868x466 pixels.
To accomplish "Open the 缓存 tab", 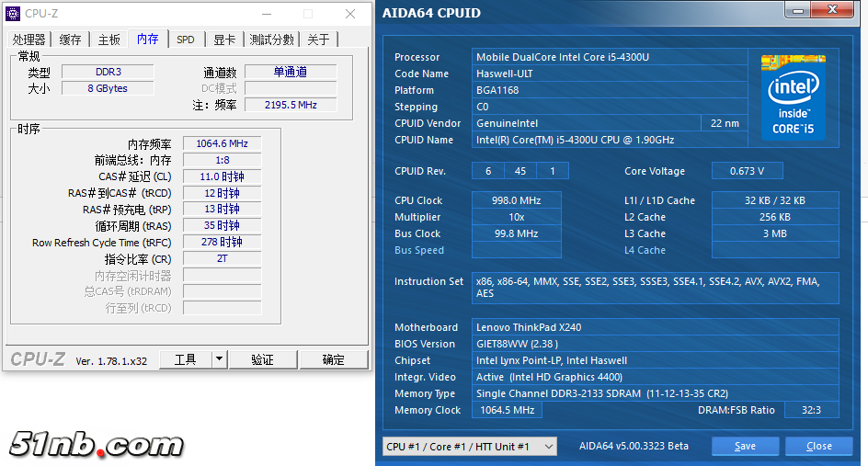I will (71, 40).
